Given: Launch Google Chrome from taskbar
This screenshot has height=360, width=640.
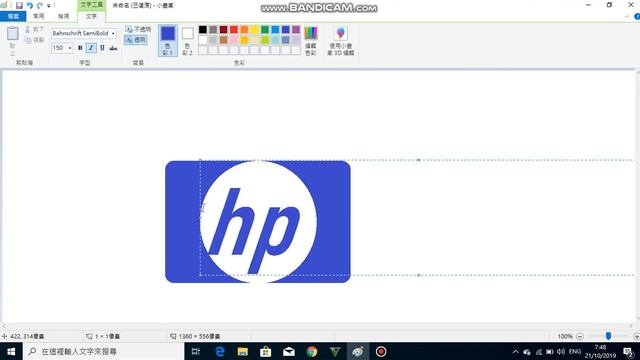Looking at the screenshot, I should (x=312, y=351).
